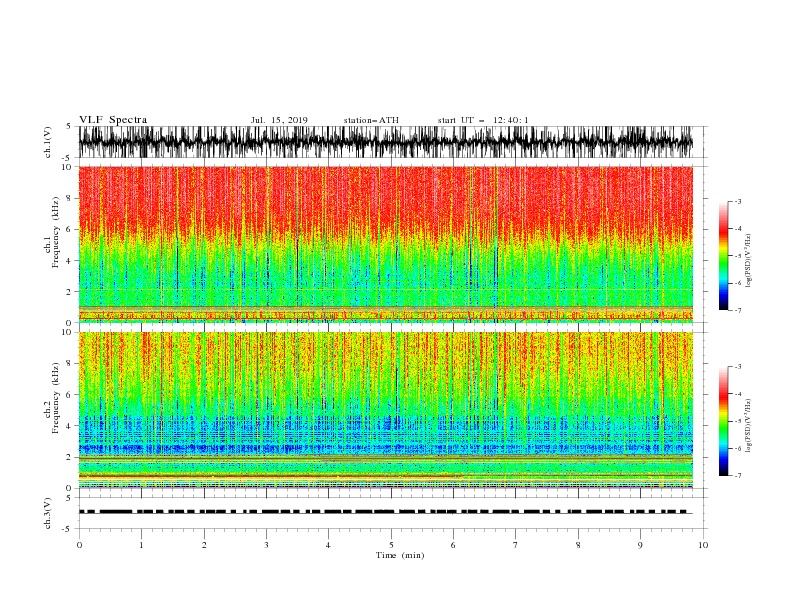Click the "-7" label on ch.1 colorbar
The image size is (792, 612).
pyautogui.click(x=737, y=310)
